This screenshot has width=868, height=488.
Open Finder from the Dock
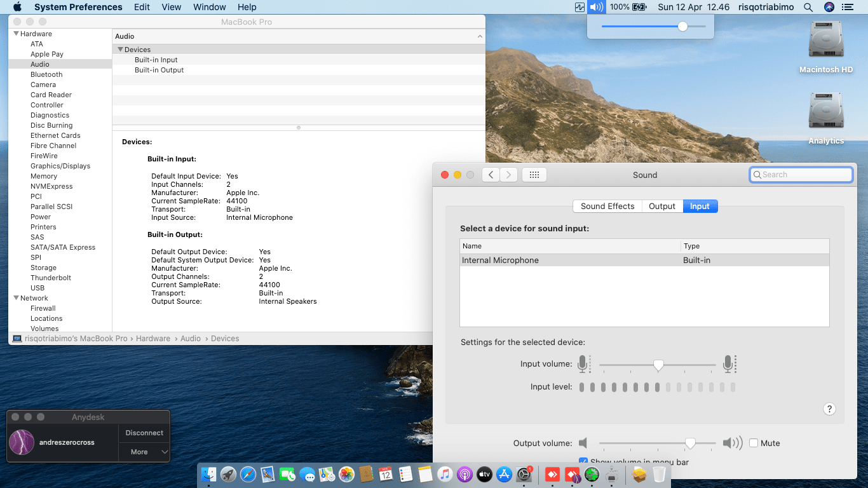click(208, 474)
